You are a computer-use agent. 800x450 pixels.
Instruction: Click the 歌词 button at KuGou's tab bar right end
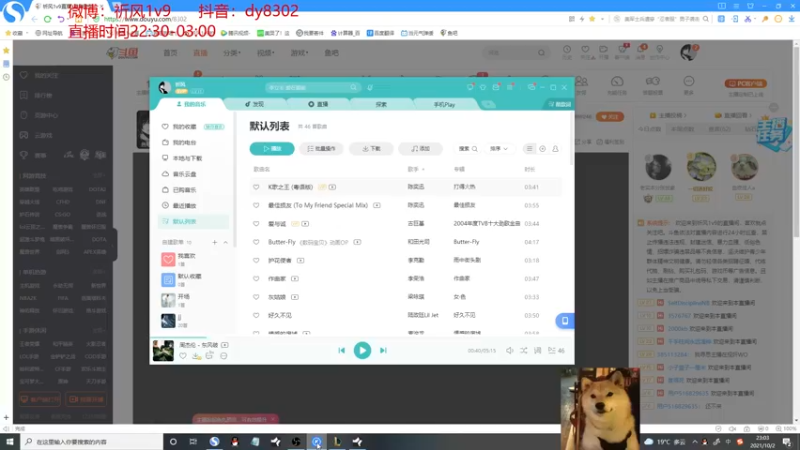tap(559, 104)
